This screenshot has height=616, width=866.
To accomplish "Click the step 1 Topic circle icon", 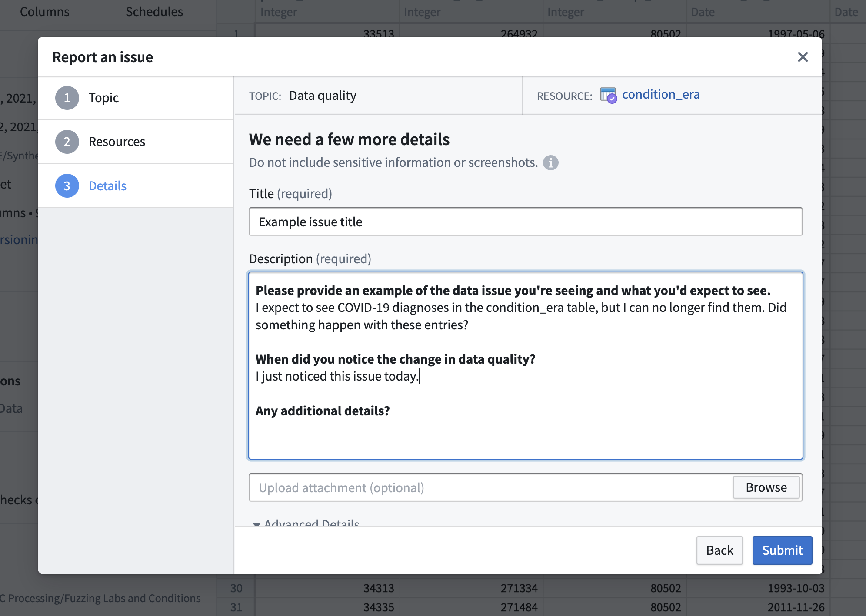I will point(67,98).
